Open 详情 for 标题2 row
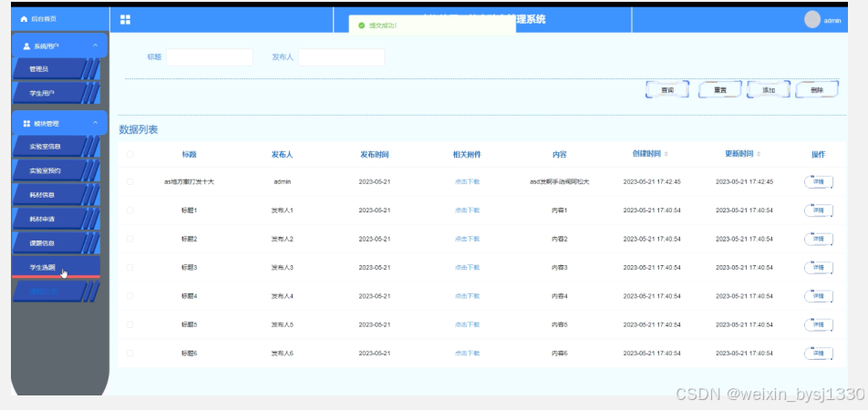The image size is (868, 410). point(819,240)
